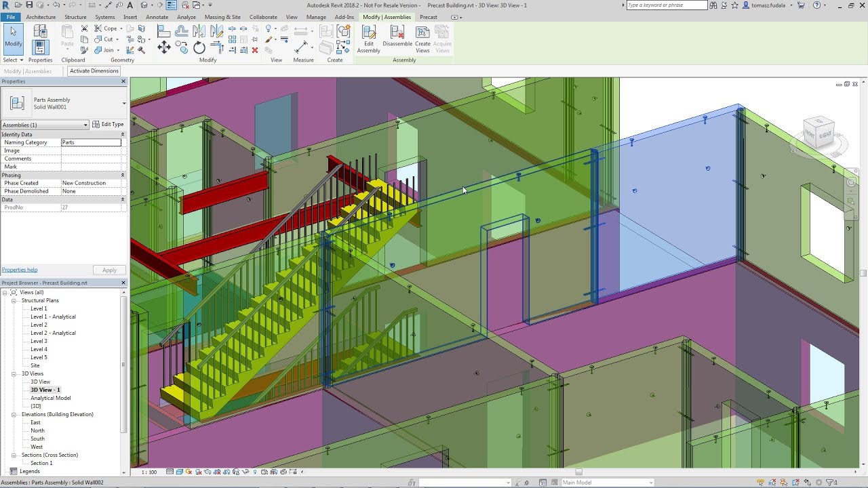Type in the Comments field under Identity Data
This screenshot has width=868, height=488.
click(92, 158)
